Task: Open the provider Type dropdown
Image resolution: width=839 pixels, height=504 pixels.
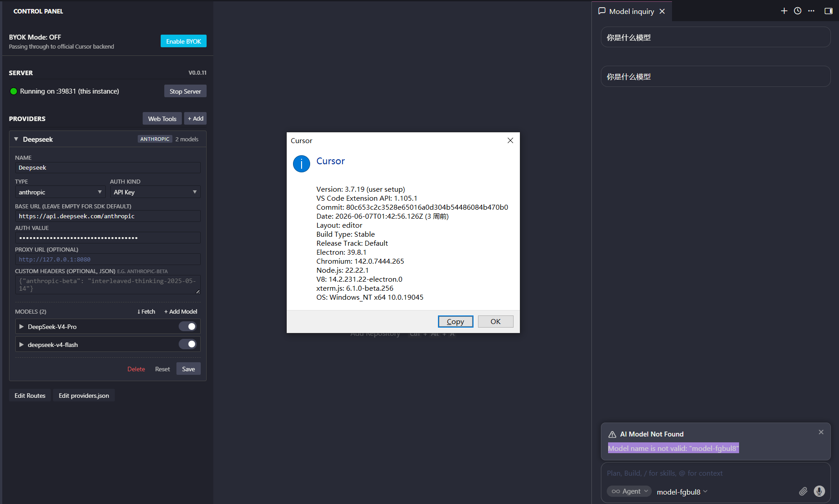Action: tap(60, 192)
